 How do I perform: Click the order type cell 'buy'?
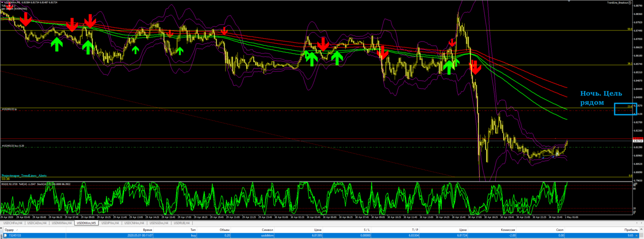193,235
